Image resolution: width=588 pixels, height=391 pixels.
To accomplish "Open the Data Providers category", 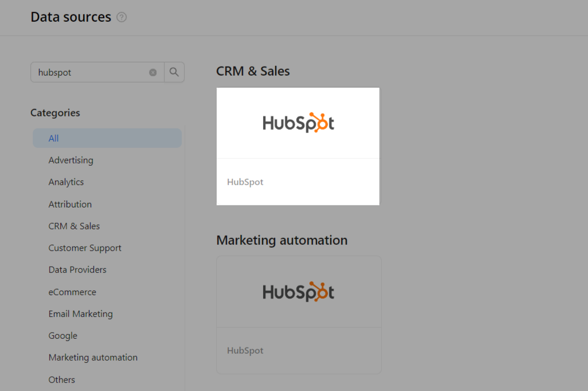I will (77, 270).
